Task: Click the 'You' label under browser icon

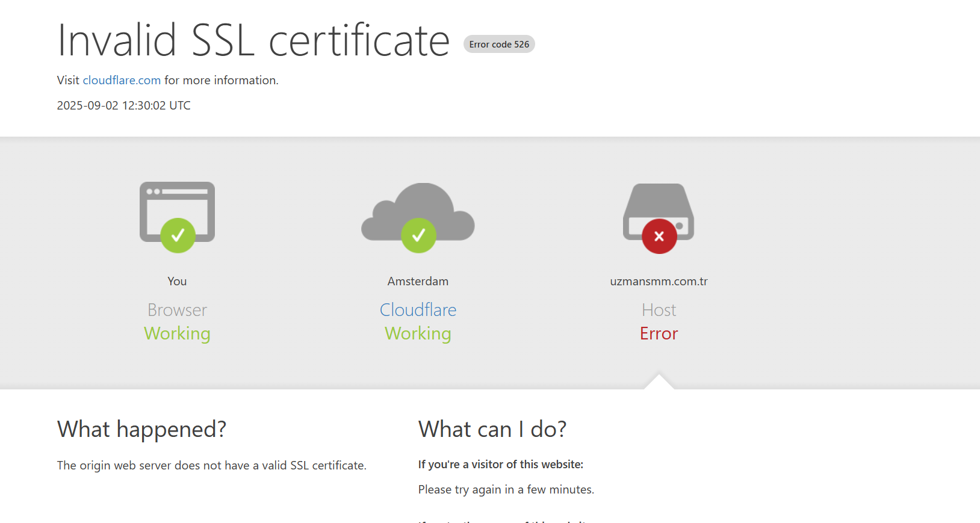Action: pos(177,281)
